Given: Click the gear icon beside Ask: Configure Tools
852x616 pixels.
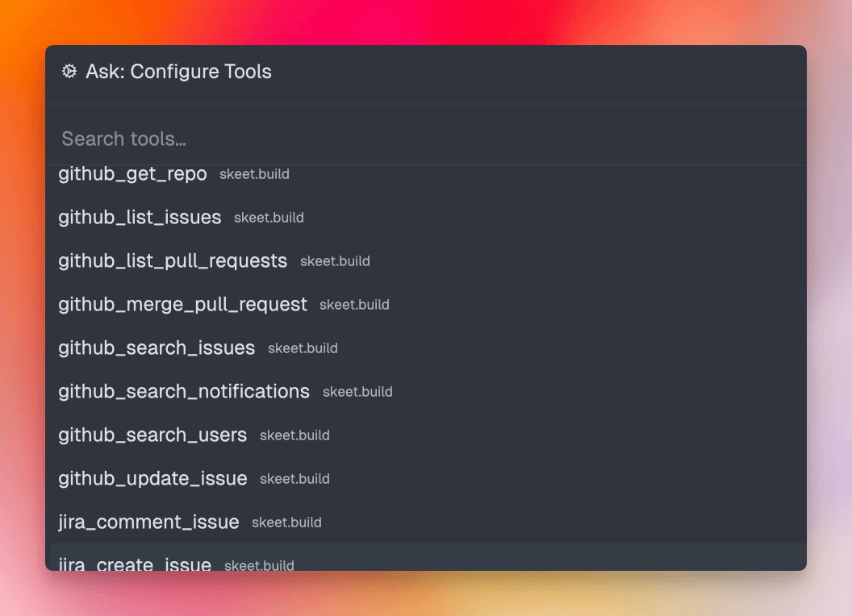Looking at the screenshot, I should pos(69,71).
